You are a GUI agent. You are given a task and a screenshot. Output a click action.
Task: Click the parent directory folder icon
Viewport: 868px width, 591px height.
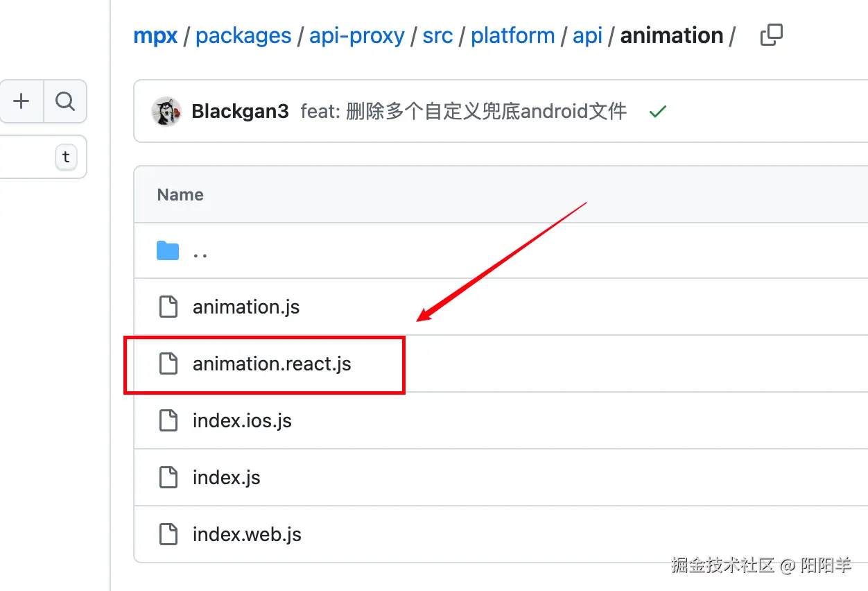168,251
